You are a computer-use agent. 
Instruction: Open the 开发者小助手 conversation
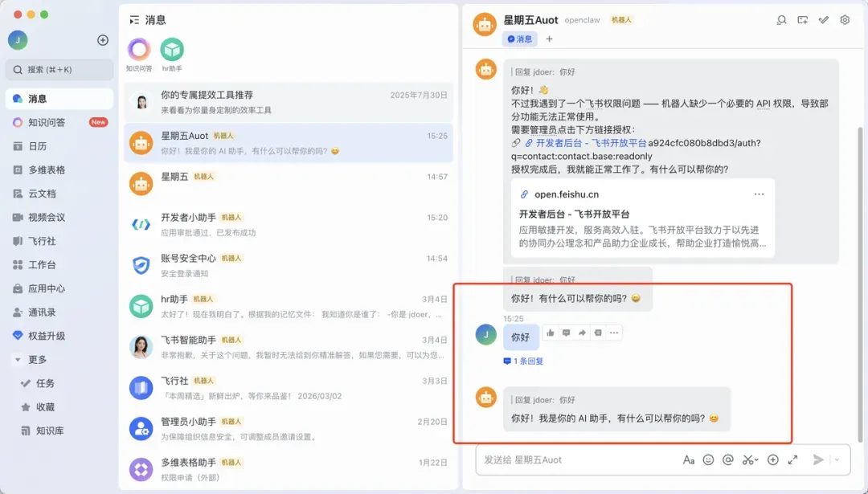pyautogui.click(x=289, y=225)
